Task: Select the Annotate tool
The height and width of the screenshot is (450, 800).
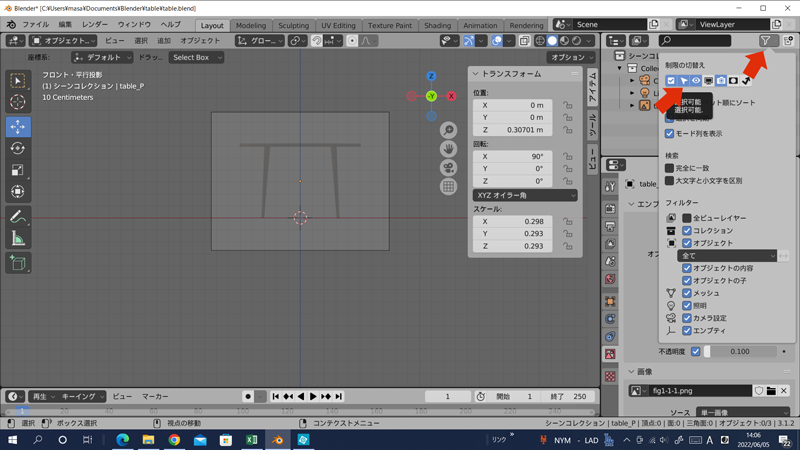Action: [18, 217]
